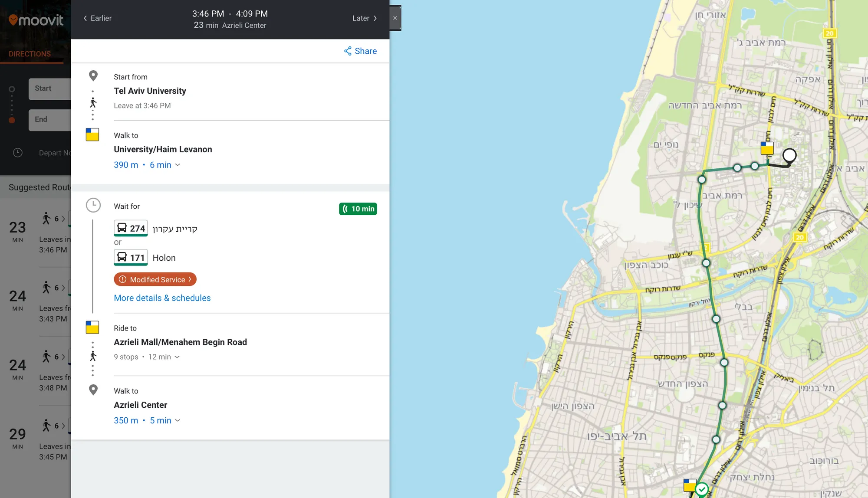Click the 'Leave at 3:46 PM' text
The height and width of the screenshot is (498, 868).
click(142, 105)
